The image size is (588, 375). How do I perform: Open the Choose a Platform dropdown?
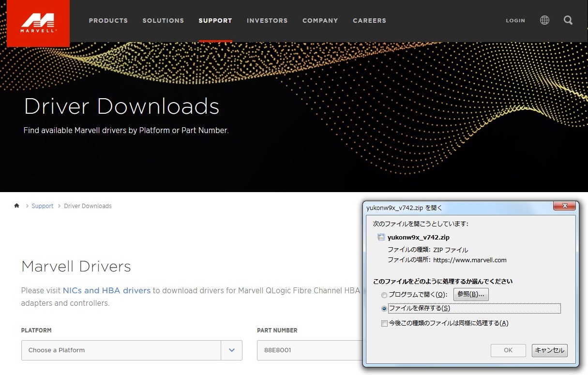click(132, 350)
